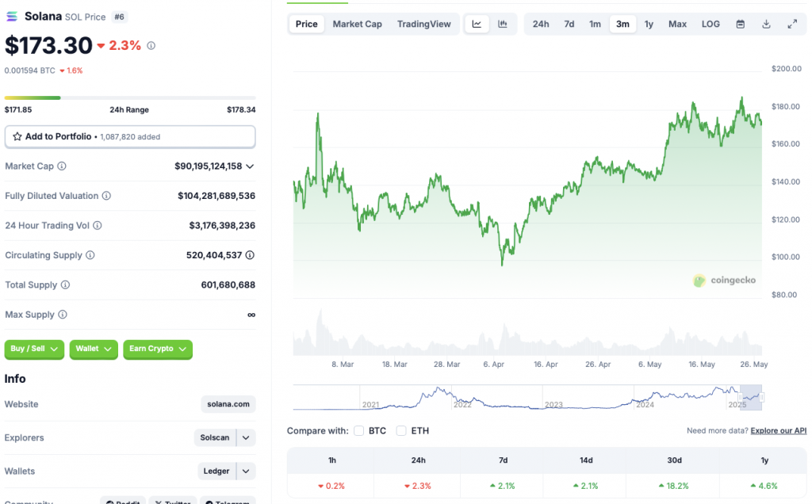812x504 pixels.
Task: Click the navigator's left range handle
Action: pyautogui.click(x=741, y=397)
